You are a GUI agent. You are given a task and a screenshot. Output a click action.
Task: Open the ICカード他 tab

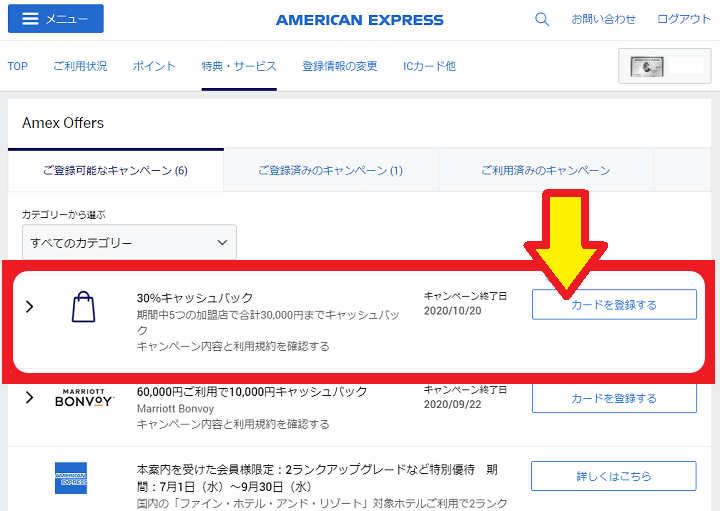(x=429, y=66)
